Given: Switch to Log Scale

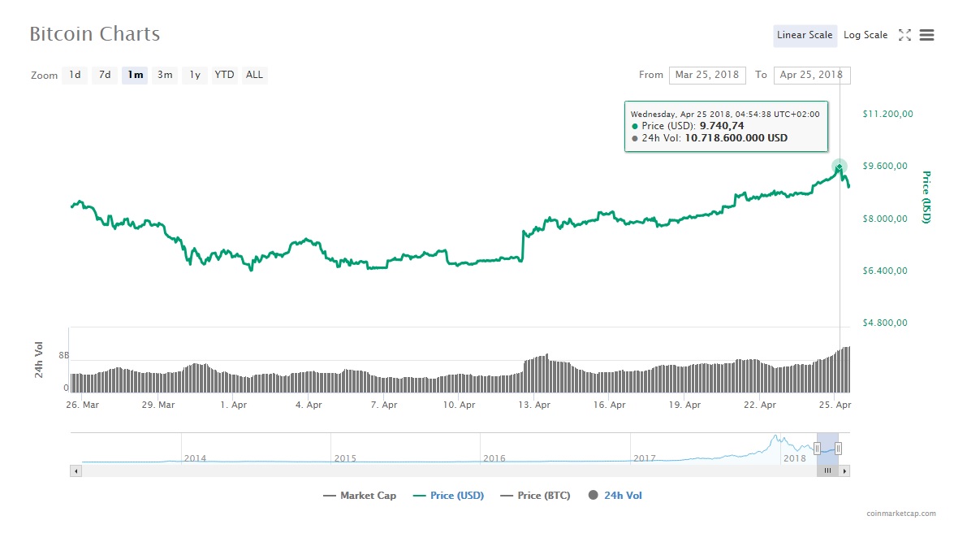Looking at the screenshot, I should [x=866, y=35].
